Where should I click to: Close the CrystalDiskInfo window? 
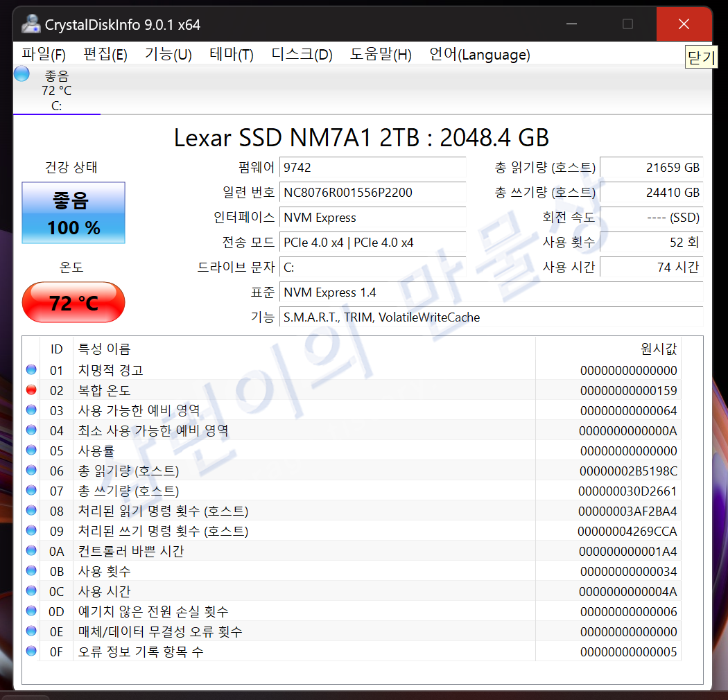click(x=684, y=24)
